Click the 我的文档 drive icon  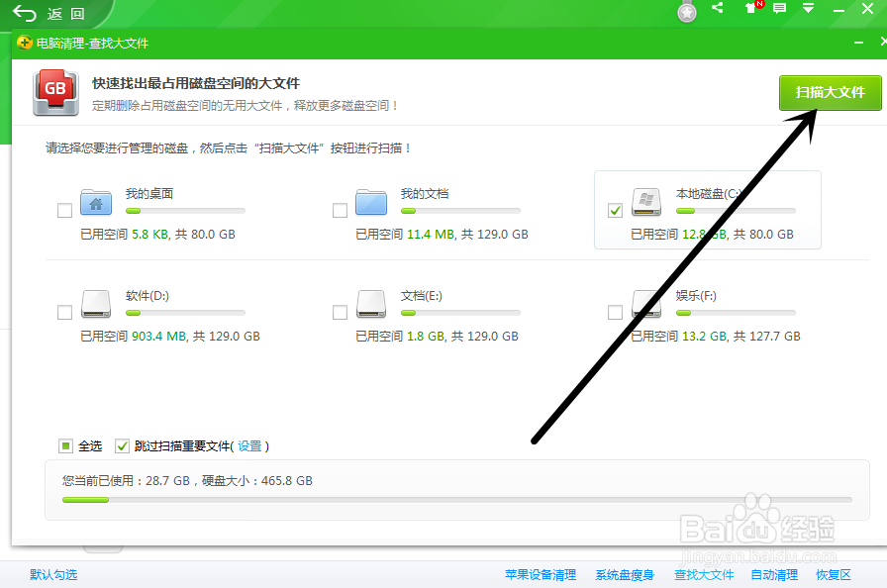pyautogui.click(x=371, y=202)
